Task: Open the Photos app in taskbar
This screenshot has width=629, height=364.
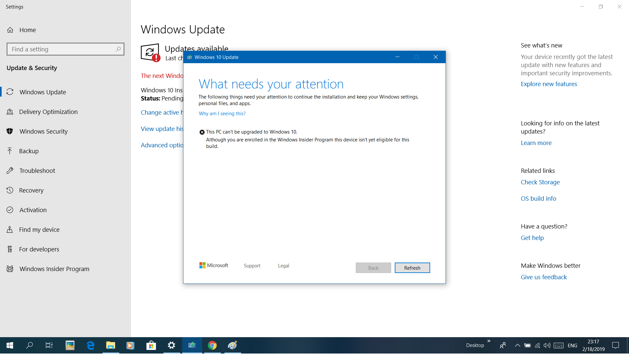Action: pos(70,345)
